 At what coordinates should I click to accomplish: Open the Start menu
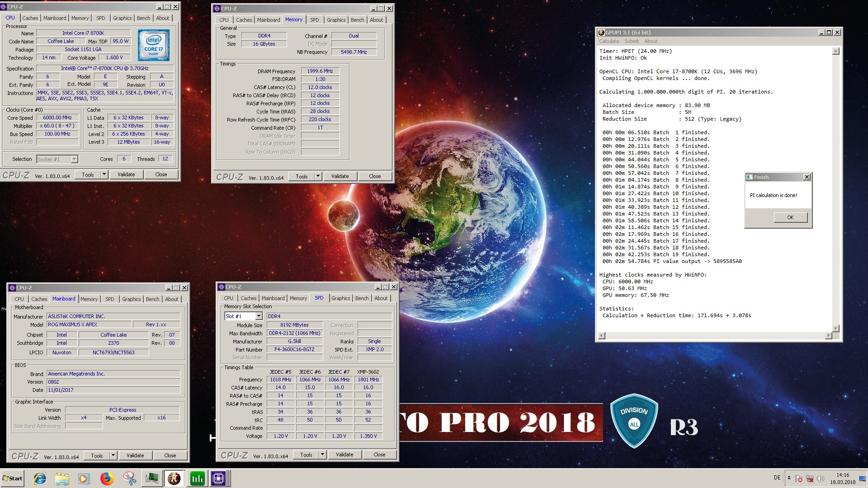point(13,479)
